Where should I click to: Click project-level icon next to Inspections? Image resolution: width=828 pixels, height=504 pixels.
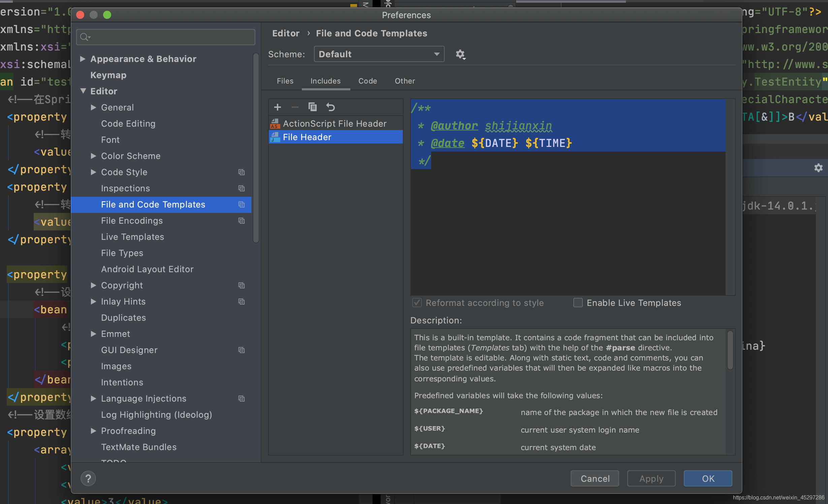pos(242,188)
